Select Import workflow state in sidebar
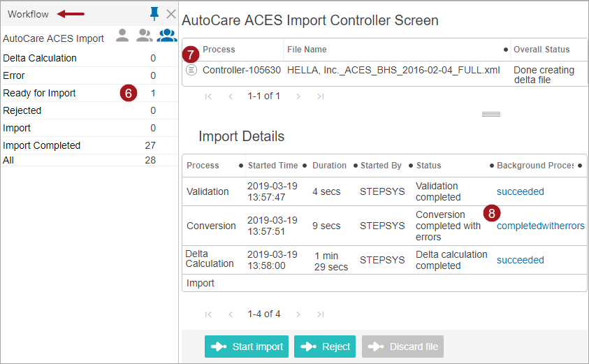589x364 pixels. (89, 128)
